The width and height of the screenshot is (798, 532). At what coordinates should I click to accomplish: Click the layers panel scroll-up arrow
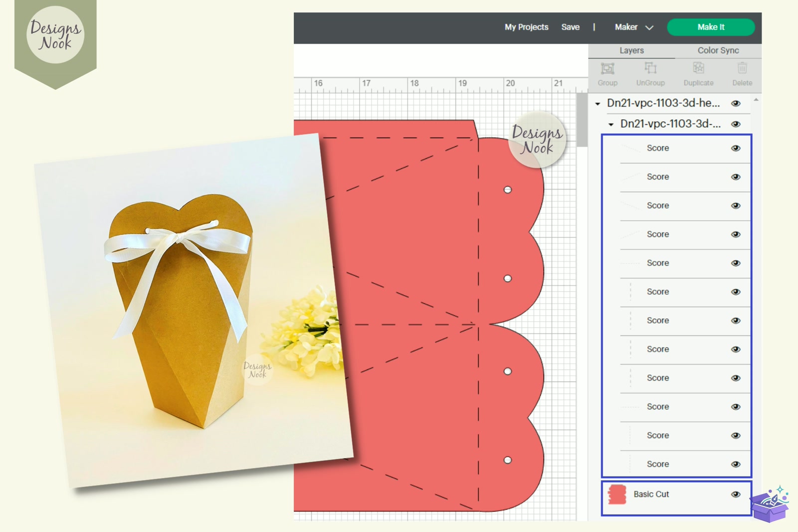click(x=756, y=100)
